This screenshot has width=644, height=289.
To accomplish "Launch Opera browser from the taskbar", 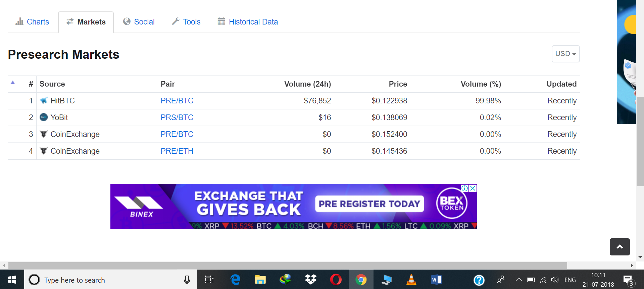I will click(x=336, y=279).
